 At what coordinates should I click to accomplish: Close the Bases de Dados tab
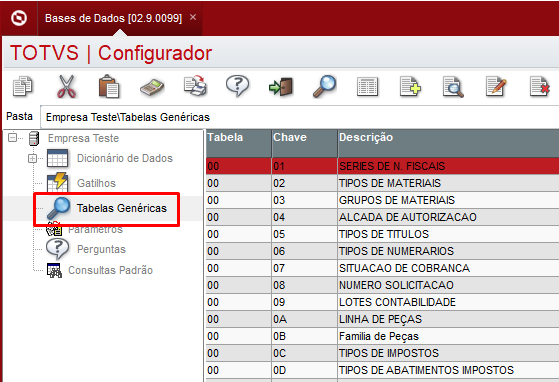[x=193, y=17]
